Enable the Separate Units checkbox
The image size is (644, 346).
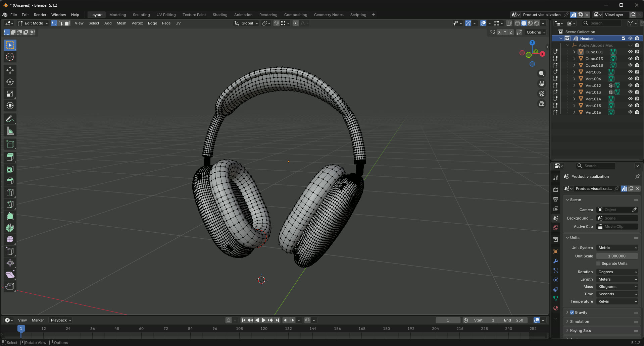[x=598, y=264]
